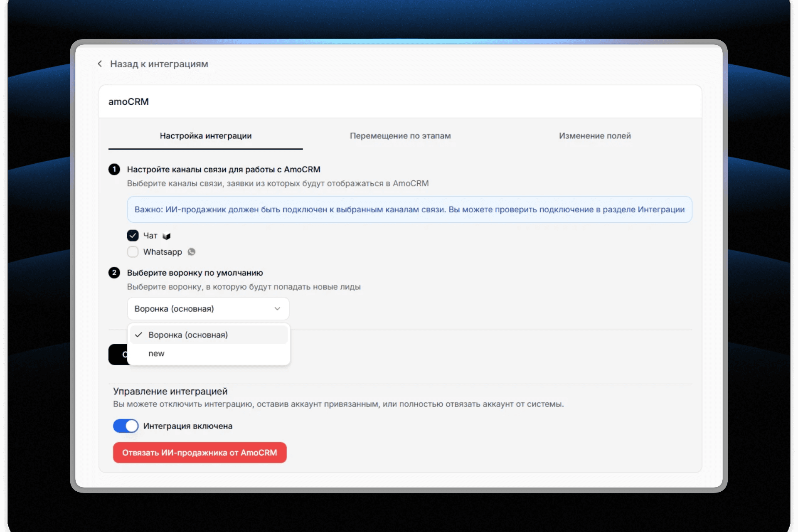Screen dimensions: 798x532
Task: Click the partially hidden black save button
Action: (118, 355)
